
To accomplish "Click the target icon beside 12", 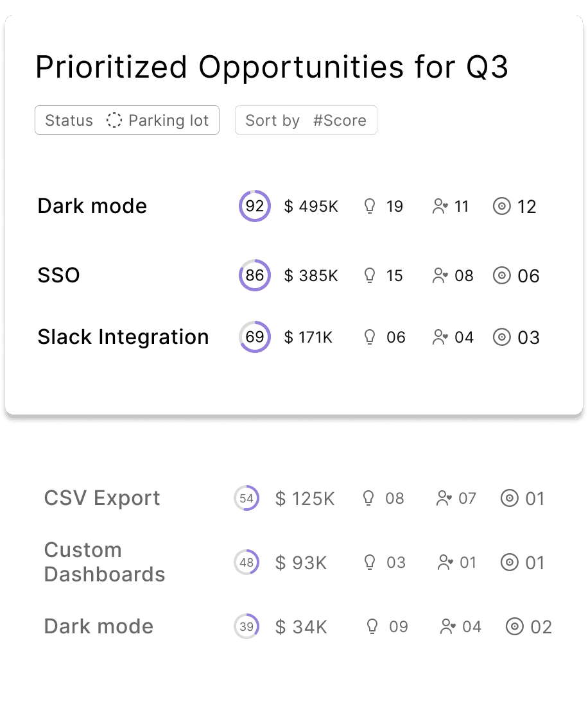I will [501, 207].
